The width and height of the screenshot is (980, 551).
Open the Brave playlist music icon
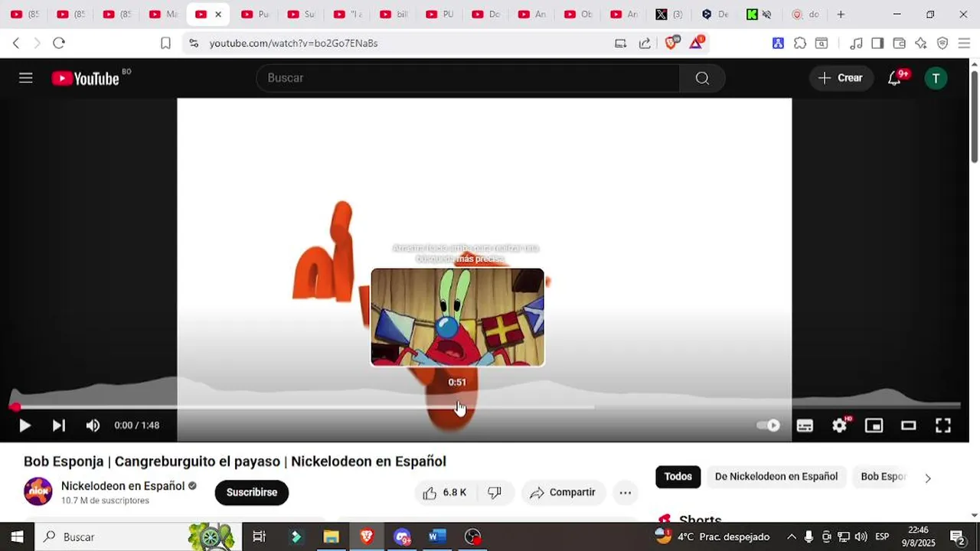coord(856,44)
